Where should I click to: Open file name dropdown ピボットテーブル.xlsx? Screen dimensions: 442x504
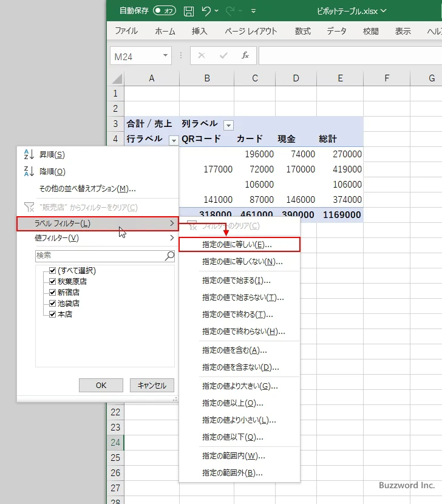coord(352,11)
